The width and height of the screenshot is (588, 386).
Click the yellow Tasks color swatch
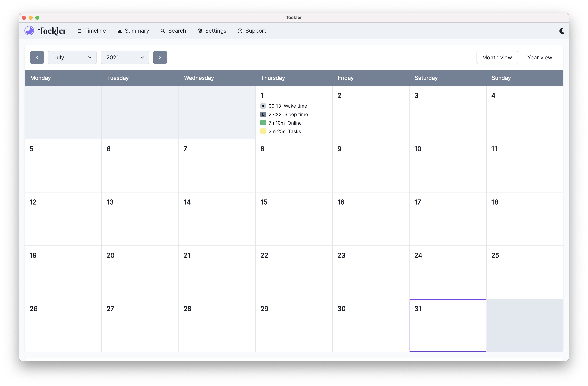pyautogui.click(x=263, y=131)
